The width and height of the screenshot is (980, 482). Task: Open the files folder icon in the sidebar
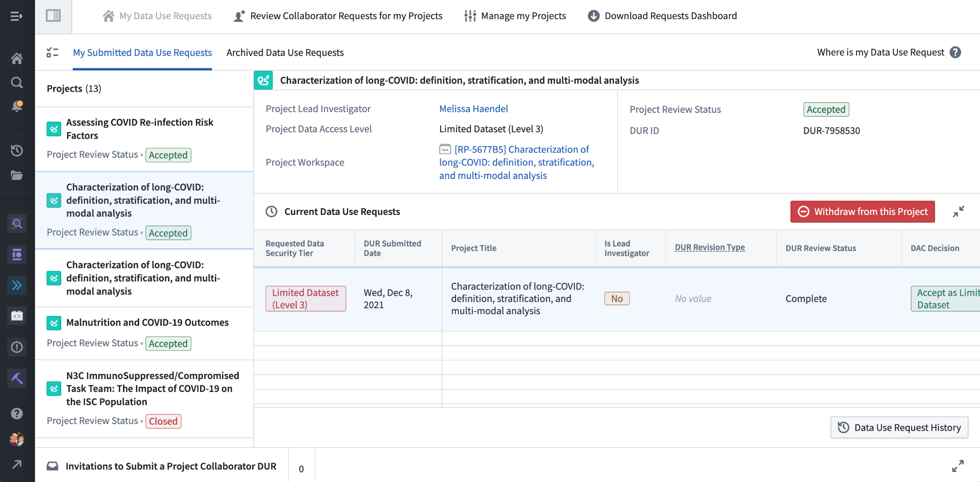point(17,175)
